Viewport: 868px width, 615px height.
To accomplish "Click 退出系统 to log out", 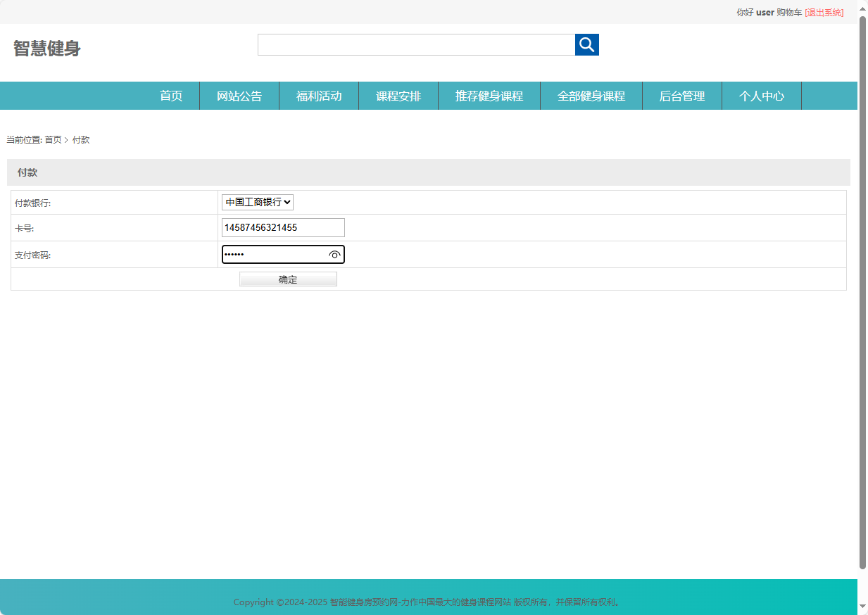I will (824, 12).
